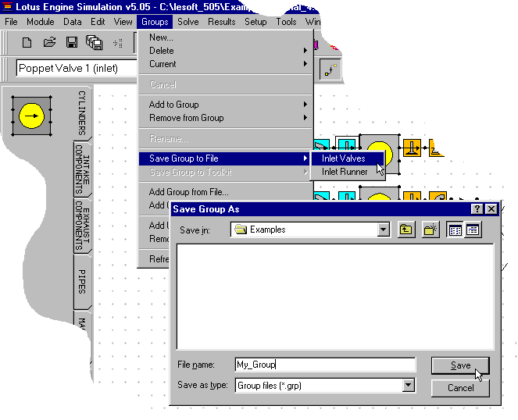Open the Groups menu
This screenshot has width=518, height=420.
[x=155, y=22]
